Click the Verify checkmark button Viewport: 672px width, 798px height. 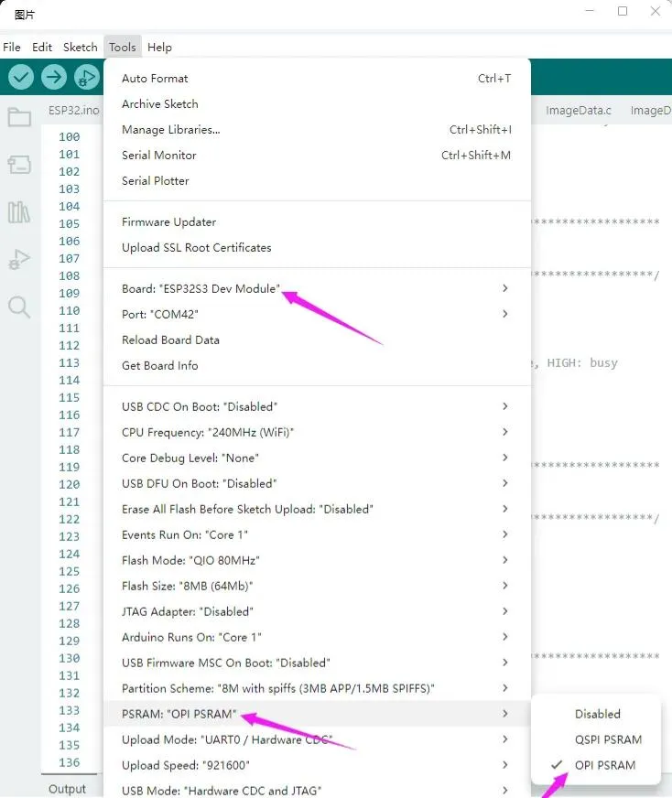coord(21,77)
